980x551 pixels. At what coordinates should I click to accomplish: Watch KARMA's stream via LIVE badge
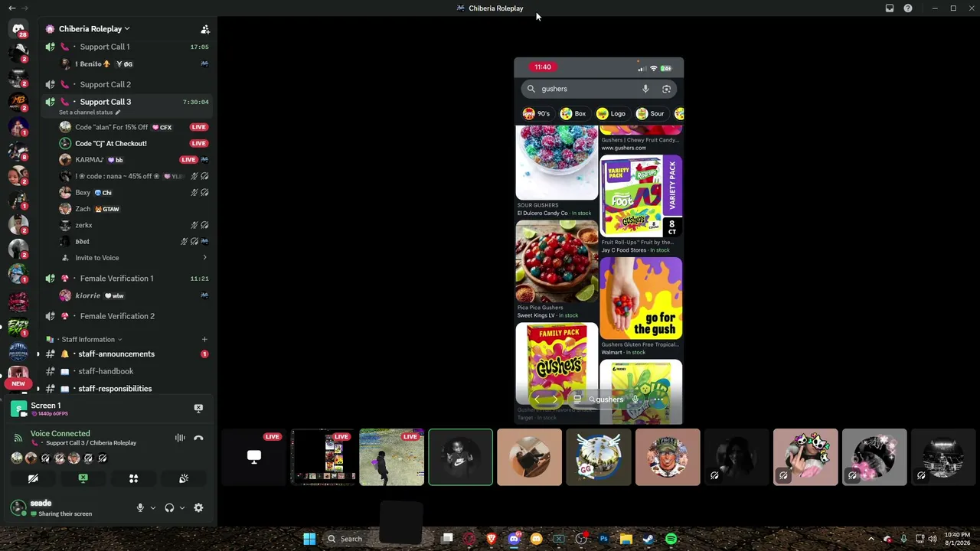[188, 160]
